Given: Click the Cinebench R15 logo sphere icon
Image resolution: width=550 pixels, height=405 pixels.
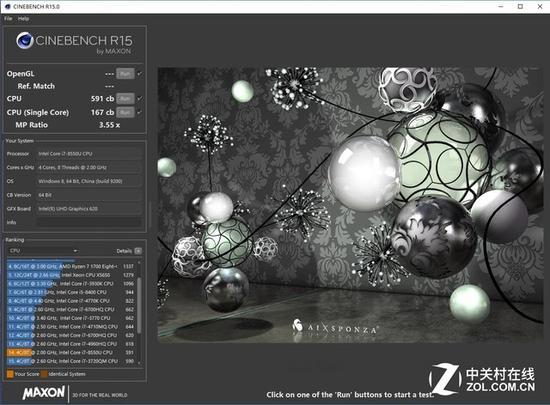Looking at the screenshot, I should click(x=25, y=40).
